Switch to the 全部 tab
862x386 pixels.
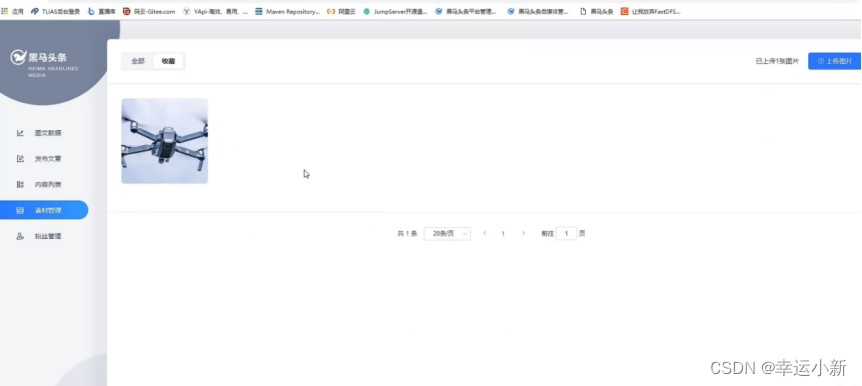click(x=138, y=61)
